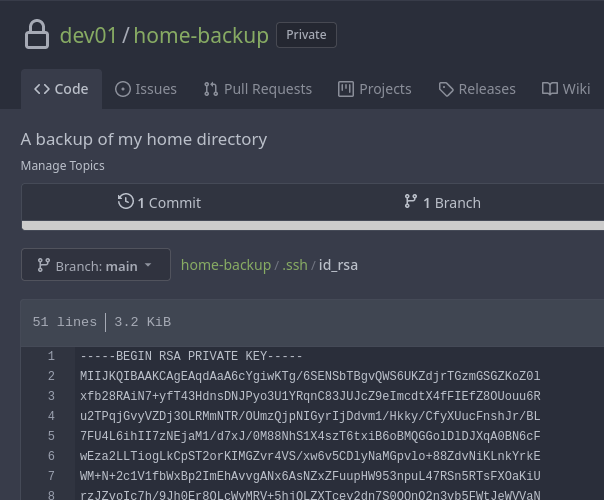Open the home-backup repository title link
This screenshot has height=500, width=604.
point(201,36)
